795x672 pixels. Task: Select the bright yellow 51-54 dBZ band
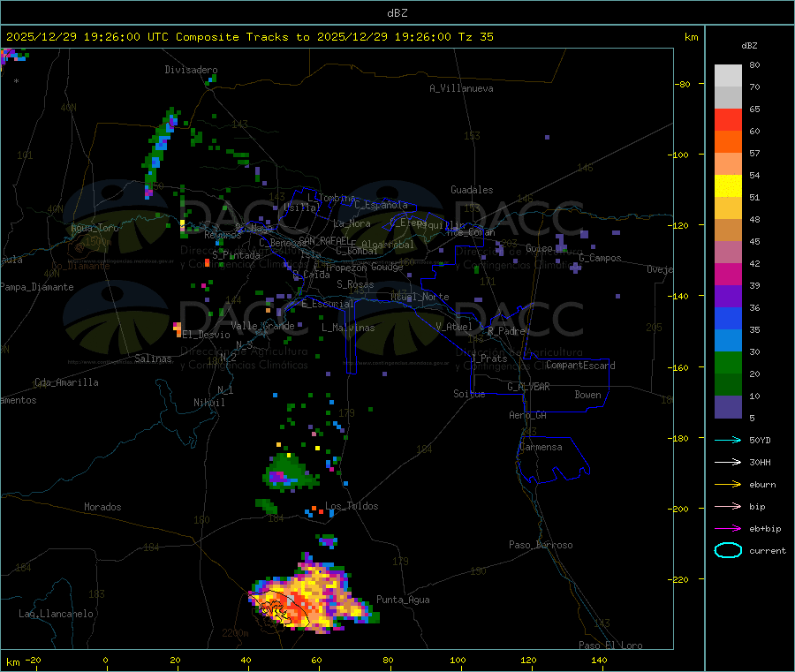[x=728, y=186]
